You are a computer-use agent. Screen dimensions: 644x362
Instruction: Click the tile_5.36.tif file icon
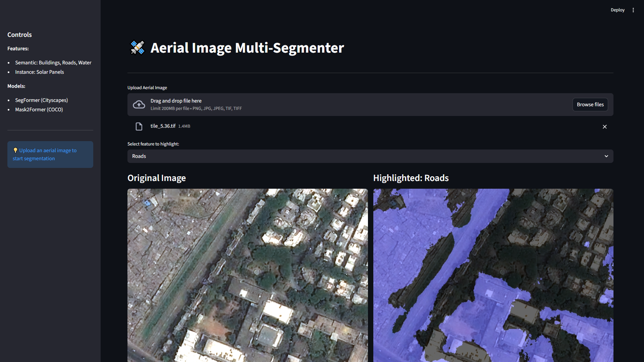(139, 126)
